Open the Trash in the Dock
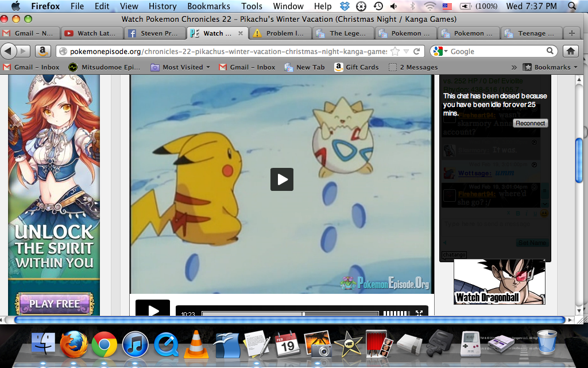 pos(547,343)
